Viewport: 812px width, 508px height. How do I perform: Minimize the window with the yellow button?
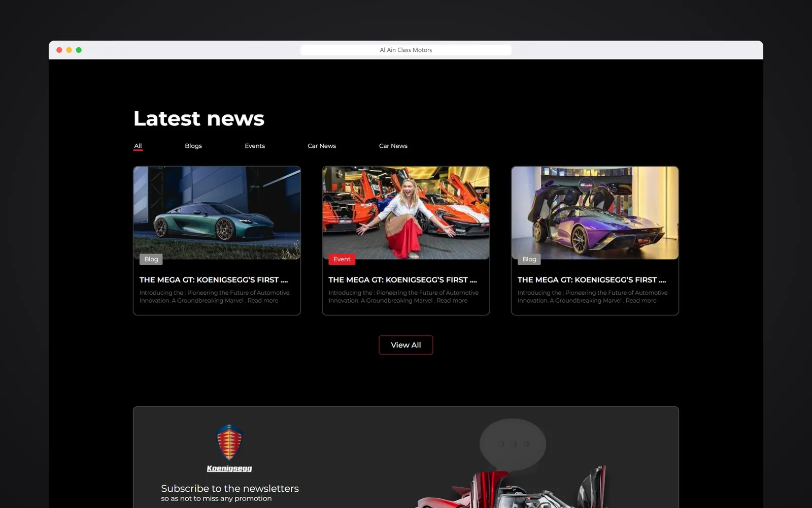coord(69,50)
